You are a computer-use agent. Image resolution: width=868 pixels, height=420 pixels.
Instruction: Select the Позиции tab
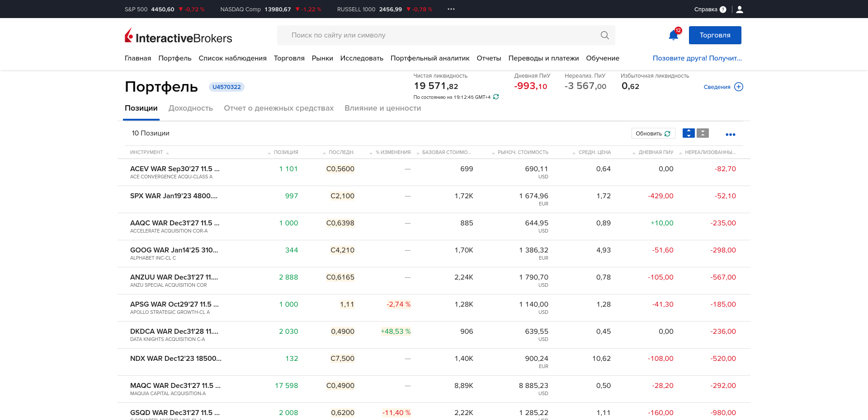141,108
